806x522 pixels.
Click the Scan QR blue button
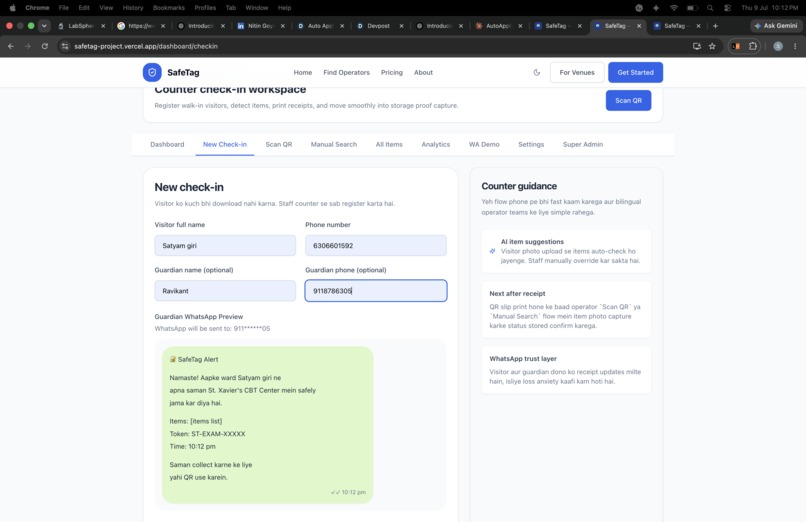tap(628, 100)
